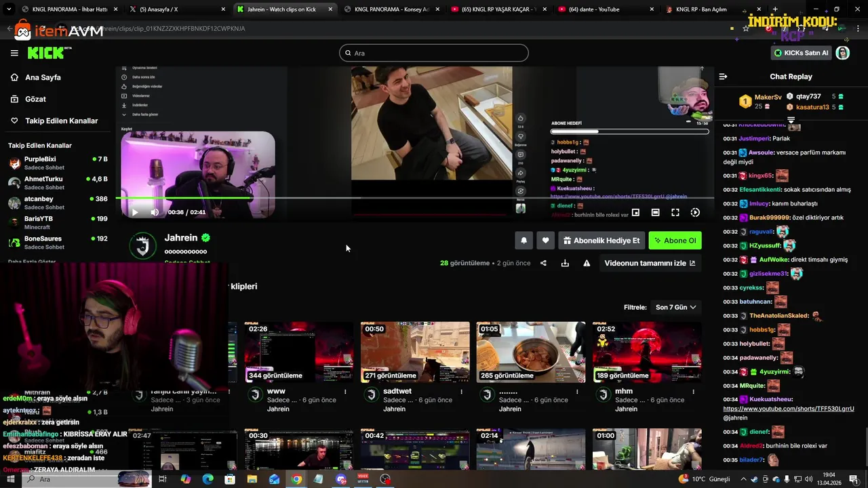This screenshot has height=488, width=868.
Task: Seek on the clip progress bar
Action: 415,198
